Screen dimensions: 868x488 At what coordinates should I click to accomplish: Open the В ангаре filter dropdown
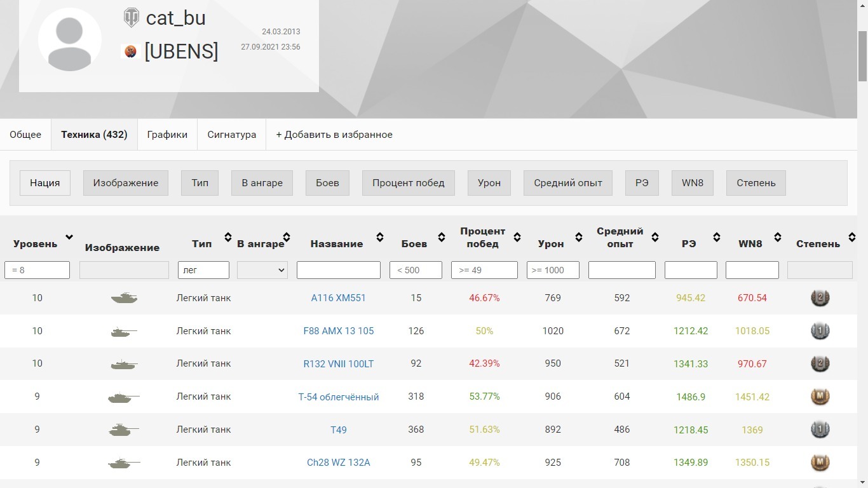262,270
